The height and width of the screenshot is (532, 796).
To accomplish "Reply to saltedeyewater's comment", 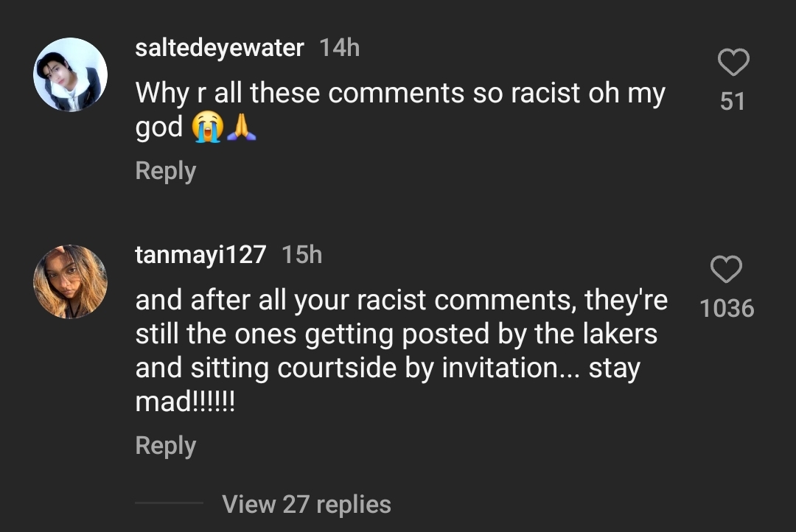I will [166, 171].
